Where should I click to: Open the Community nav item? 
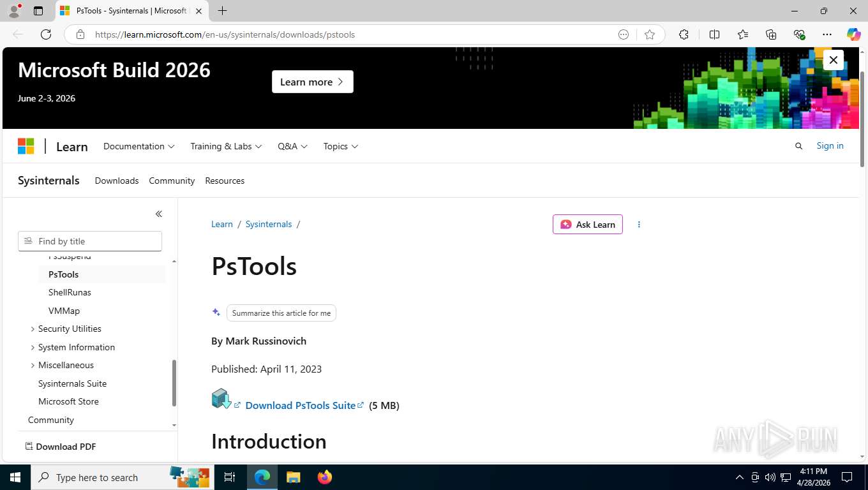[172, 181]
